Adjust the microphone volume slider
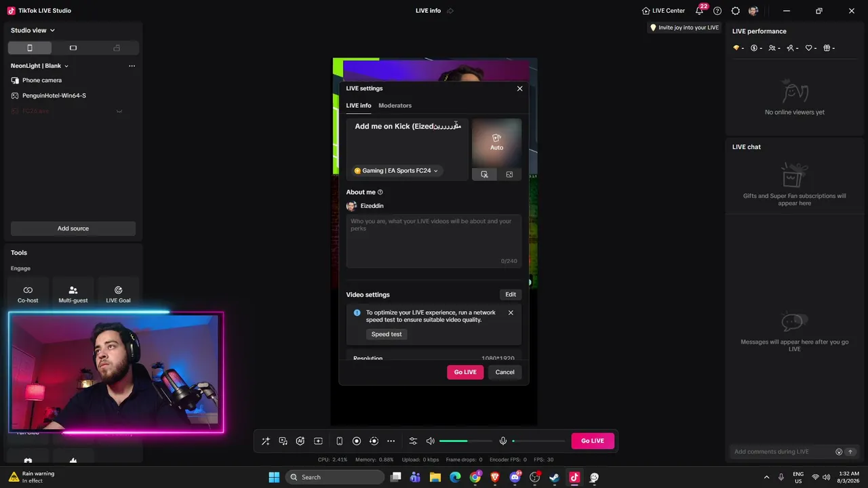The height and width of the screenshot is (488, 868). [539, 441]
